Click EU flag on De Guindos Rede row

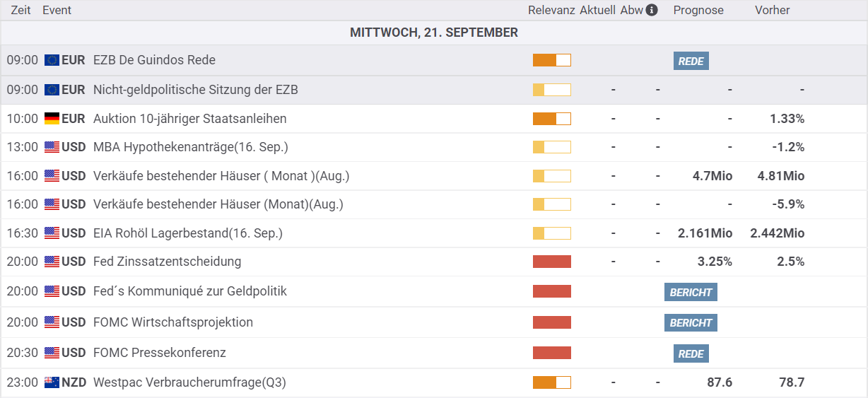(52, 60)
